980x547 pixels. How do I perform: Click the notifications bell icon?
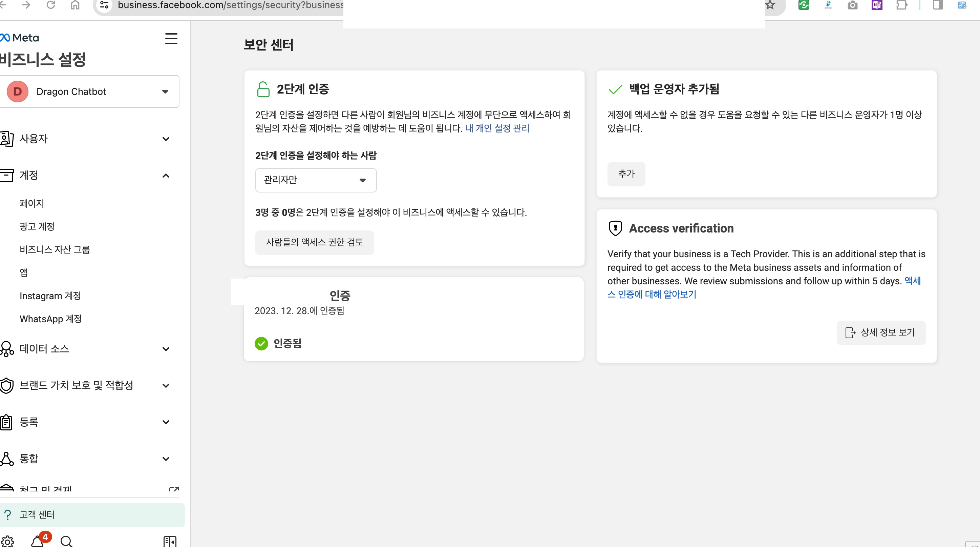[x=38, y=541]
